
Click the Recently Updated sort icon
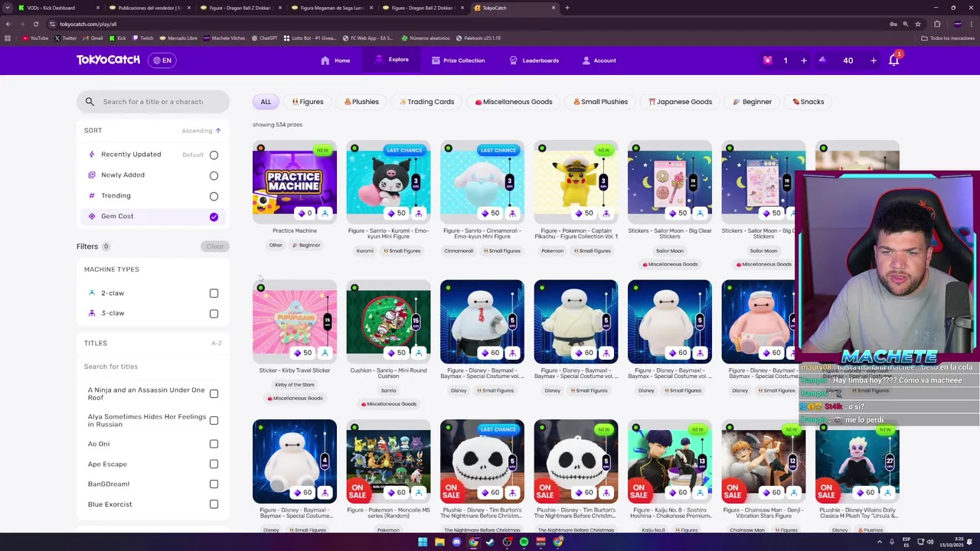coord(92,155)
